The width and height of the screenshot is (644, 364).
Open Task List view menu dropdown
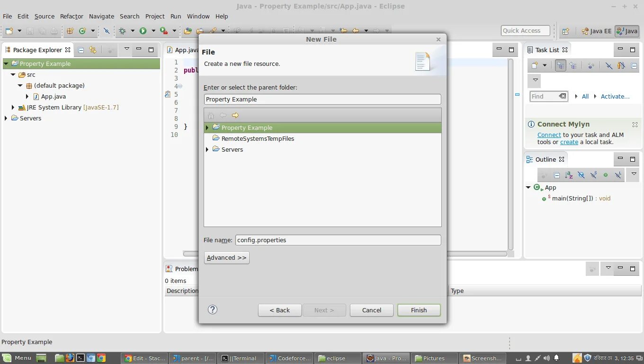(x=536, y=80)
